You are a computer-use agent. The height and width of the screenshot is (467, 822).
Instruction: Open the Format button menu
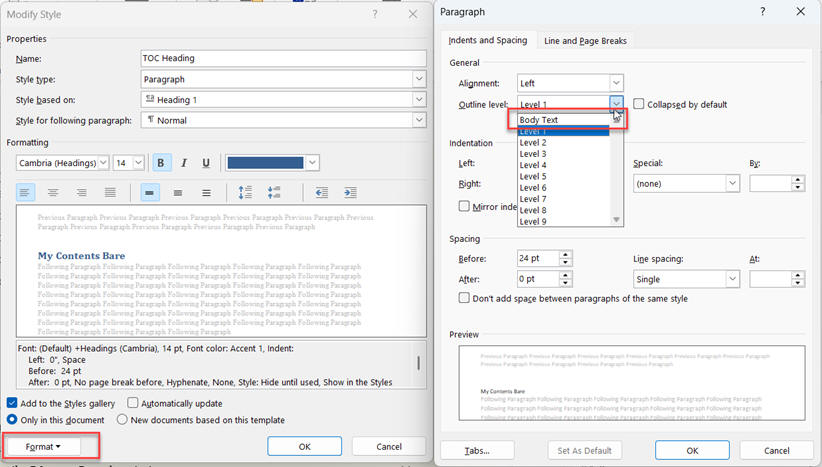43,446
